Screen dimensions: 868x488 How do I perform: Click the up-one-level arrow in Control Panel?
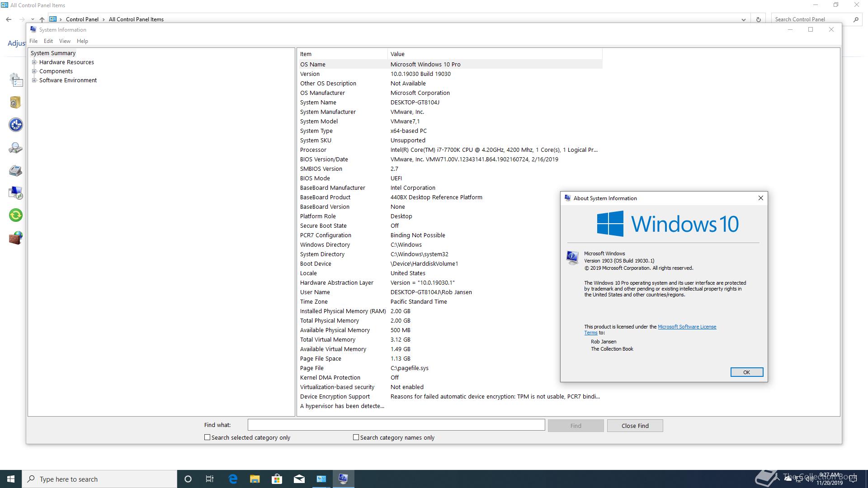[x=42, y=19]
